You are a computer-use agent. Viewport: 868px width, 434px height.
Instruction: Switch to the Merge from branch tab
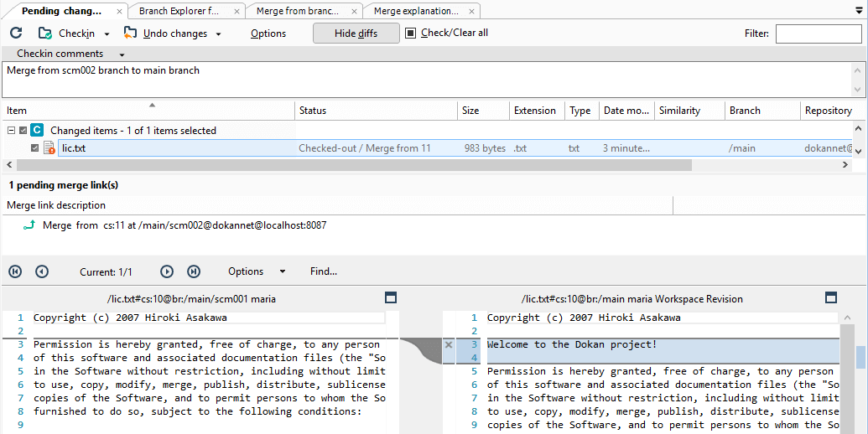coord(297,11)
